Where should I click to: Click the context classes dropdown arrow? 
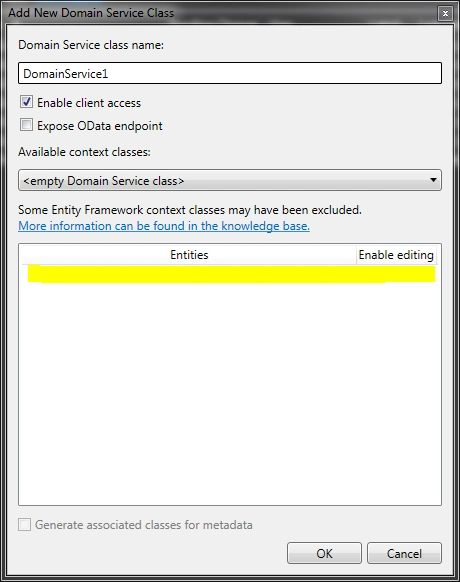[433, 180]
